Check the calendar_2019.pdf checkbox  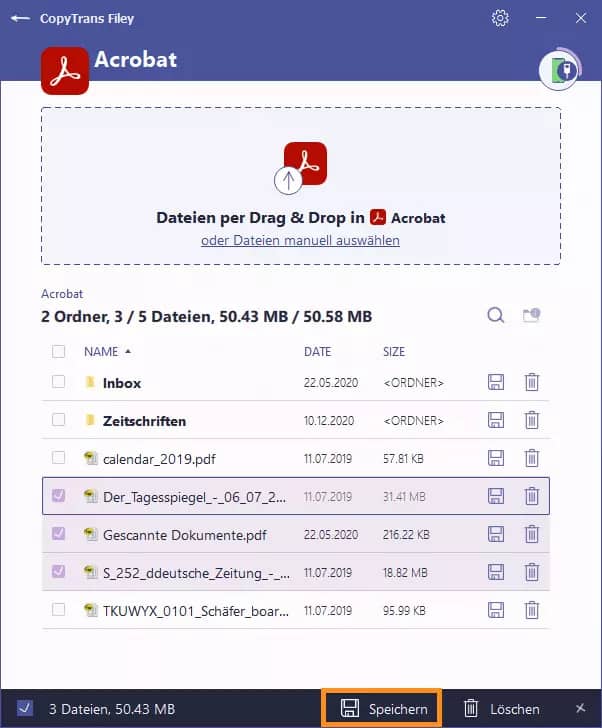pyautogui.click(x=58, y=458)
